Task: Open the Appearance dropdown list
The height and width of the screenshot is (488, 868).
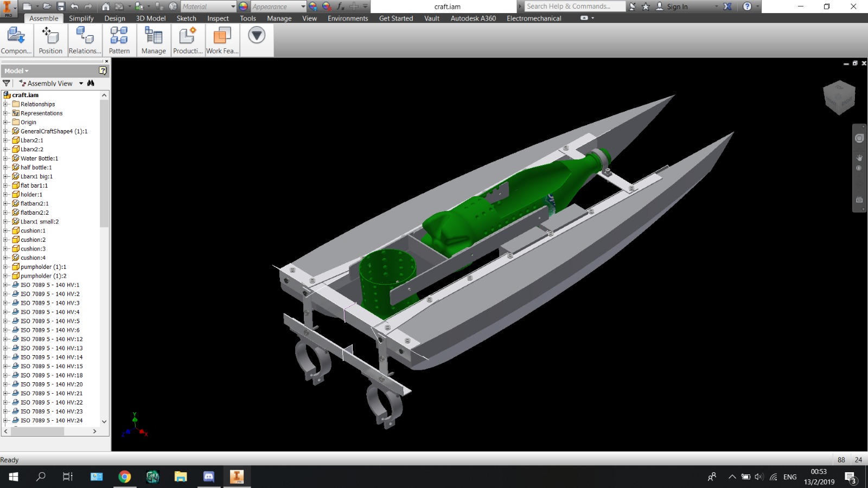Action: 303,7
